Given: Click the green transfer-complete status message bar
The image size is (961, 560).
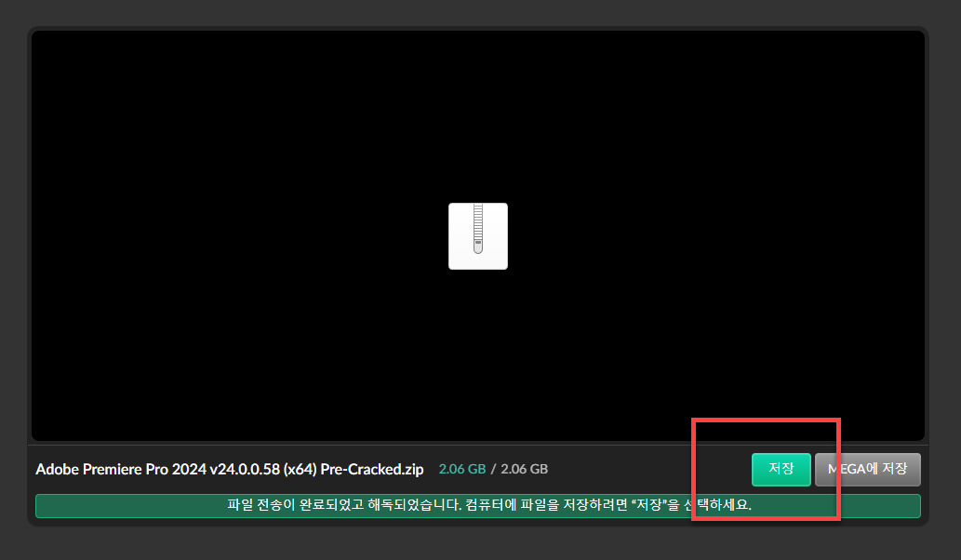Looking at the screenshot, I should coord(478,505).
